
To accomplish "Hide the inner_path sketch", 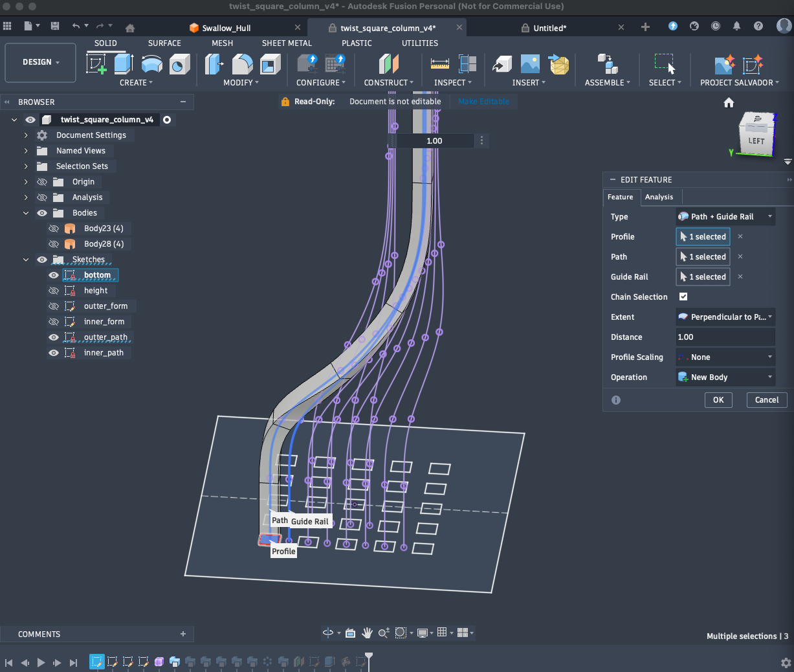I will click(x=54, y=353).
